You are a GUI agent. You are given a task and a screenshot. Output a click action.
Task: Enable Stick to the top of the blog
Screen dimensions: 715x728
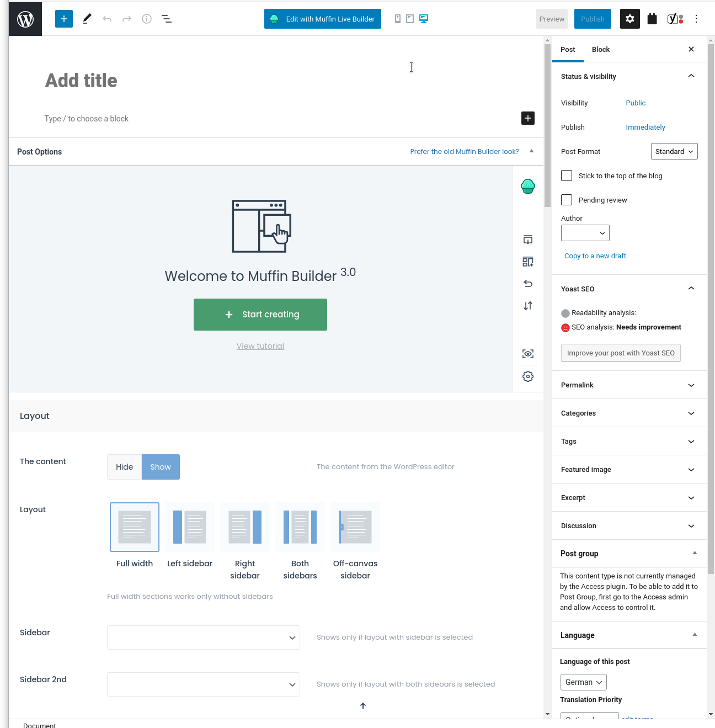click(x=567, y=176)
